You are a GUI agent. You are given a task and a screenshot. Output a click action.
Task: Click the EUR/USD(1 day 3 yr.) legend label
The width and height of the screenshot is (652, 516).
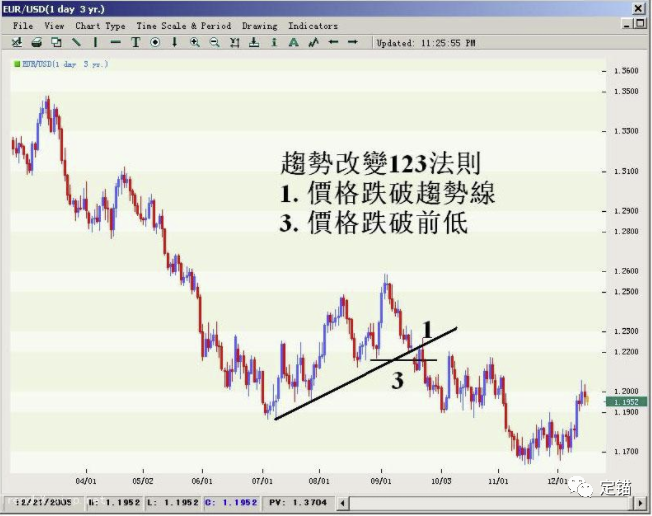click(x=65, y=64)
